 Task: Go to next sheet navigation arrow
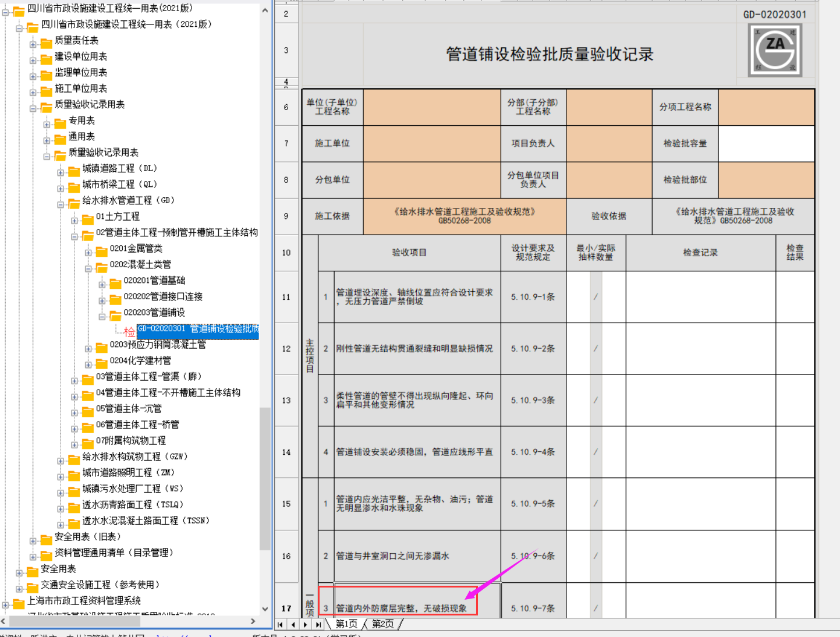point(306,624)
